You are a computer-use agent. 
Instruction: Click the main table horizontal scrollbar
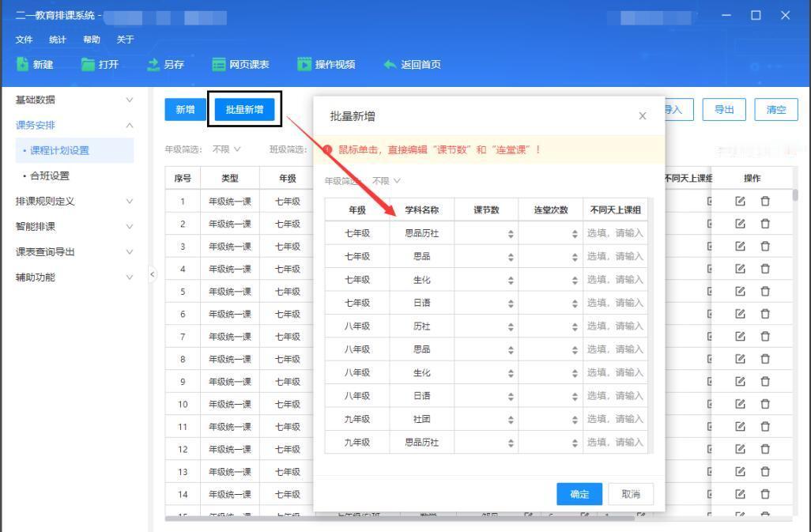point(399,518)
